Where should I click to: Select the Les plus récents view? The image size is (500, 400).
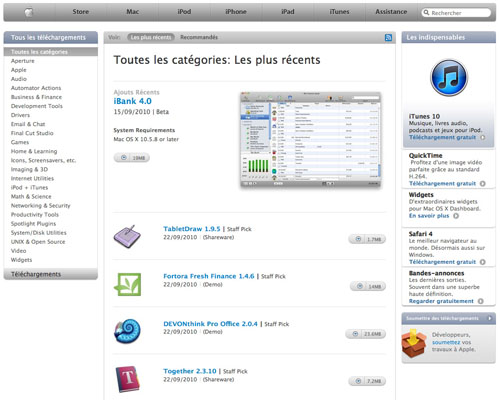tap(151, 37)
